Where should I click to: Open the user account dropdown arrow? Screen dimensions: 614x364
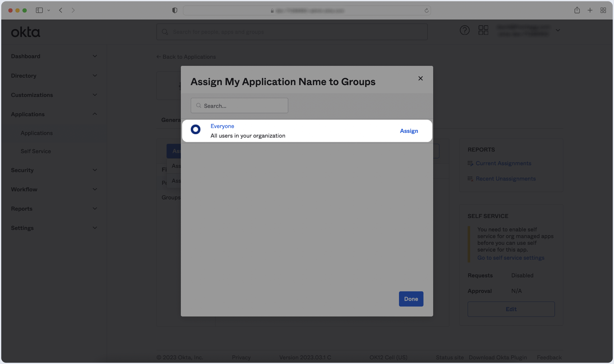click(x=558, y=30)
